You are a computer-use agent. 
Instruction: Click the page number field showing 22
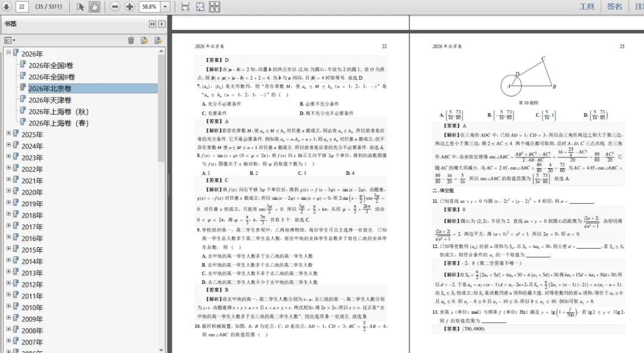(22, 7)
